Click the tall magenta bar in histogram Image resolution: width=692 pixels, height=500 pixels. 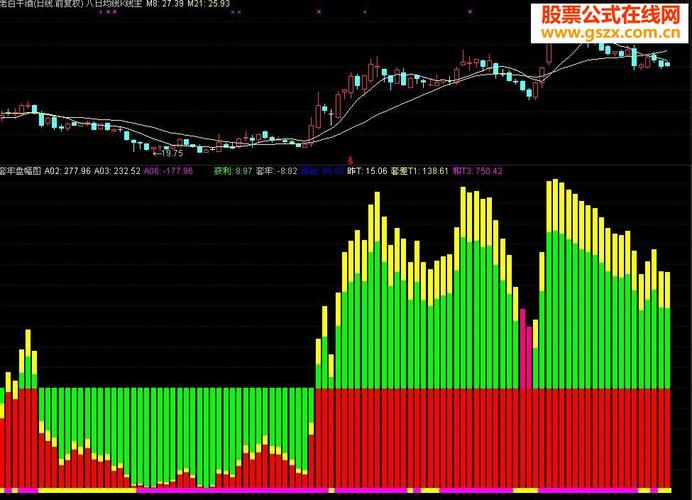(x=523, y=349)
